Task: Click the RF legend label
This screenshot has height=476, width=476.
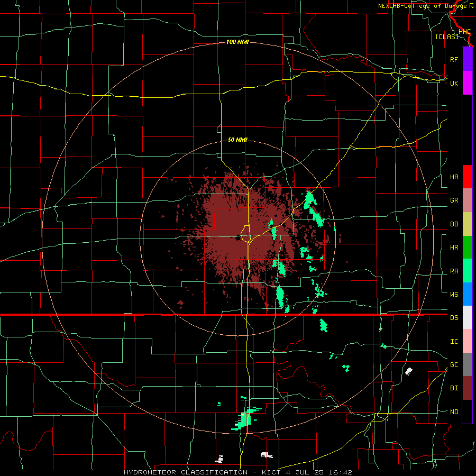Action: point(454,59)
